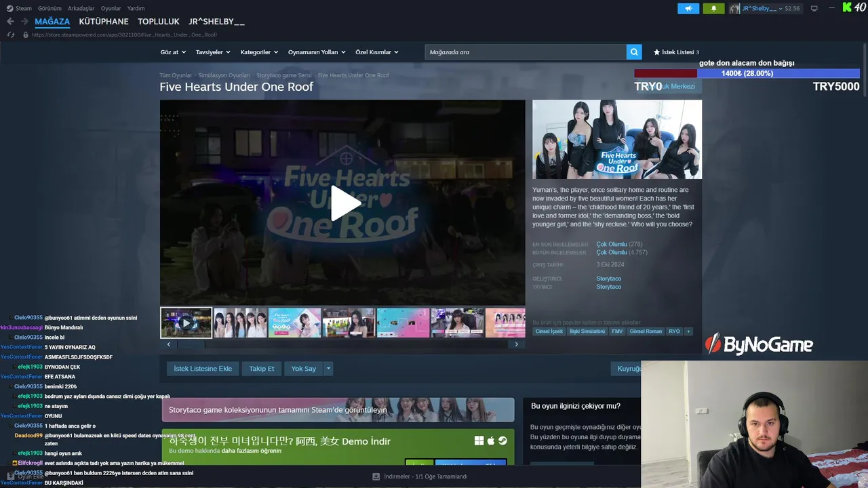Click the plus button to add a tag

(x=688, y=331)
